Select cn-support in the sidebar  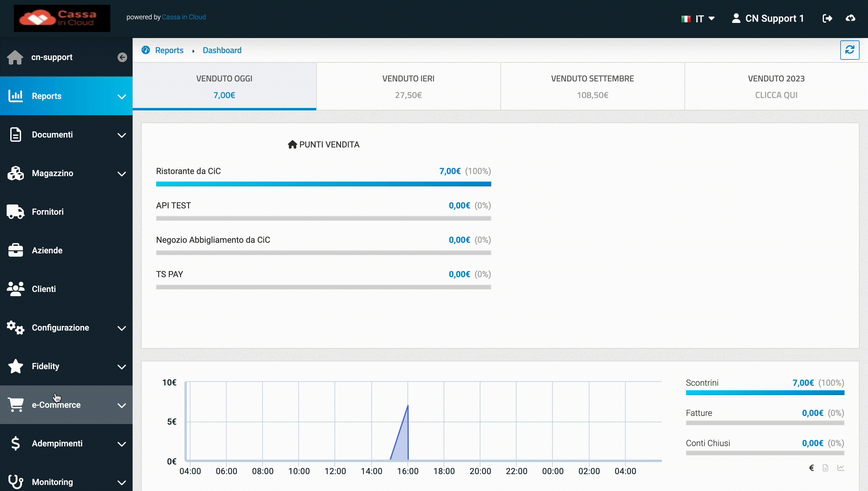pos(52,57)
